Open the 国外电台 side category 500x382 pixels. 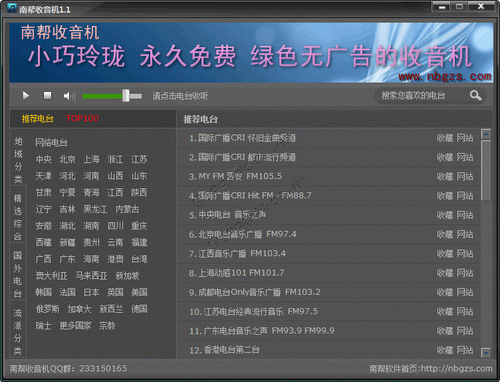(18, 275)
